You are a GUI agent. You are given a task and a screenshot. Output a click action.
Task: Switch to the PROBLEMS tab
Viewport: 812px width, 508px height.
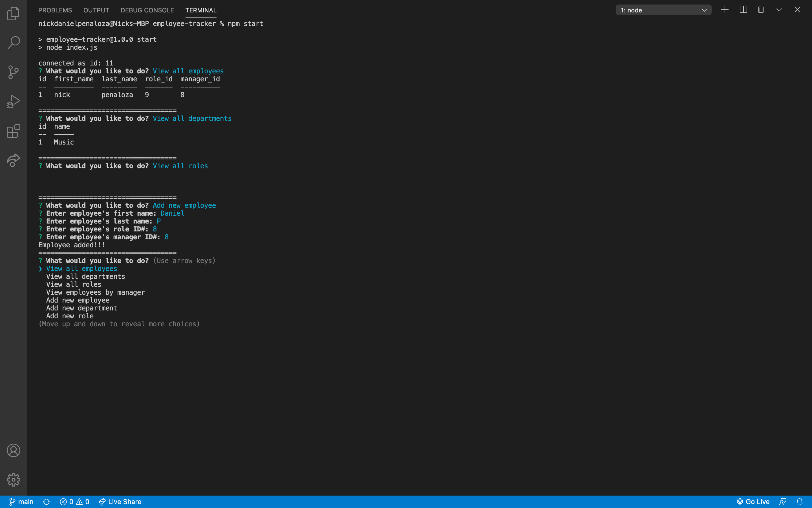pos(55,10)
